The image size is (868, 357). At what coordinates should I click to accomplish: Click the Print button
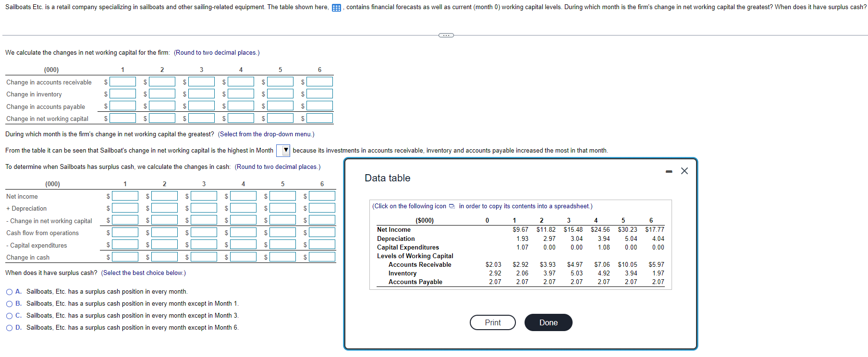tap(493, 322)
